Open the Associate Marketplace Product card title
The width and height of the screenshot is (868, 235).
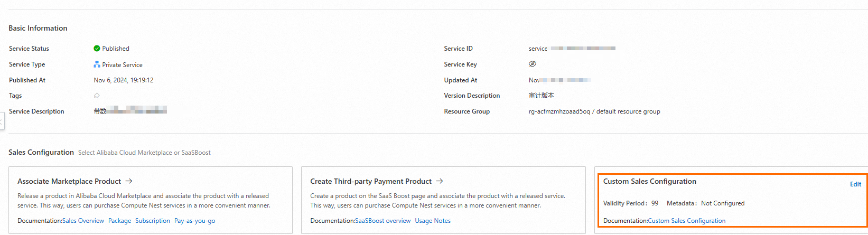[x=69, y=181]
